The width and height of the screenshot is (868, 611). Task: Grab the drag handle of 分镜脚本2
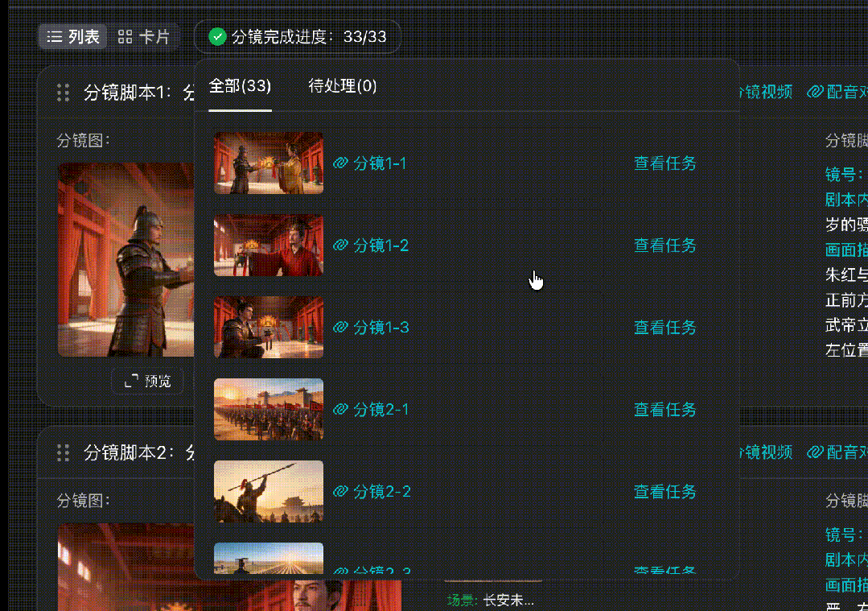[x=63, y=452]
